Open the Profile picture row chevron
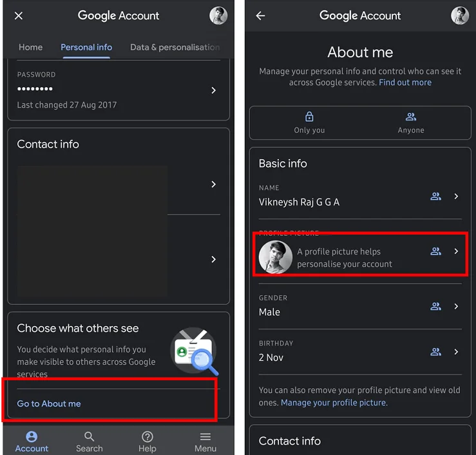Viewport: 476px width, 455px height. coord(456,251)
